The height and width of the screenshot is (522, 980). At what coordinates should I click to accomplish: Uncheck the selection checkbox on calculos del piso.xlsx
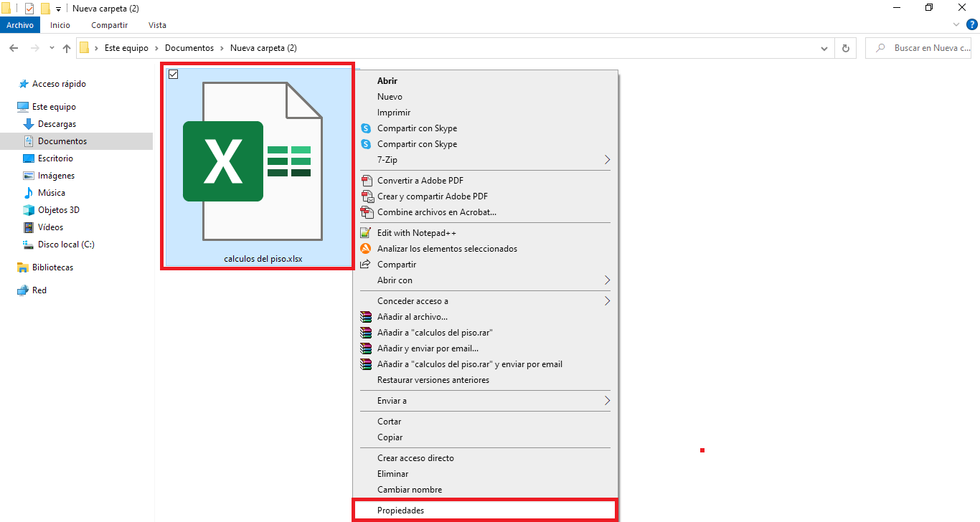(173, 74)
